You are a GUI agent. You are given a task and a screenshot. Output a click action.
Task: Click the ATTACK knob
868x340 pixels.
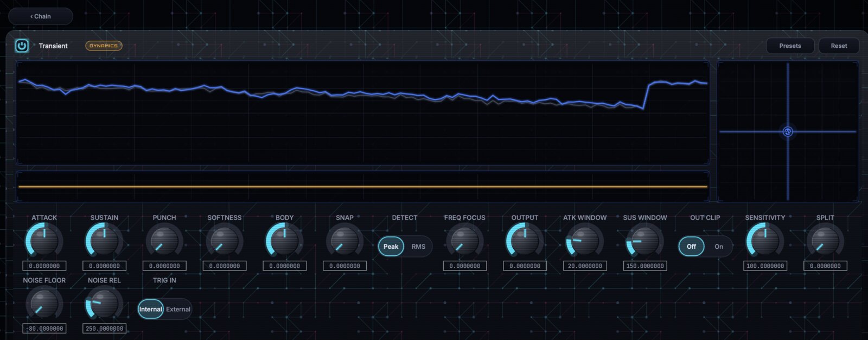[44, 241]
